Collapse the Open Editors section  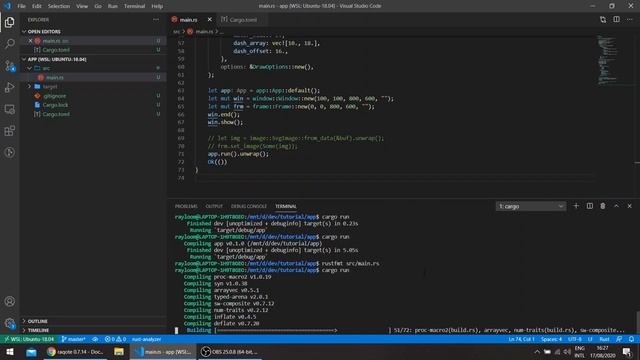pyautogui.click(x=24, y=31)
